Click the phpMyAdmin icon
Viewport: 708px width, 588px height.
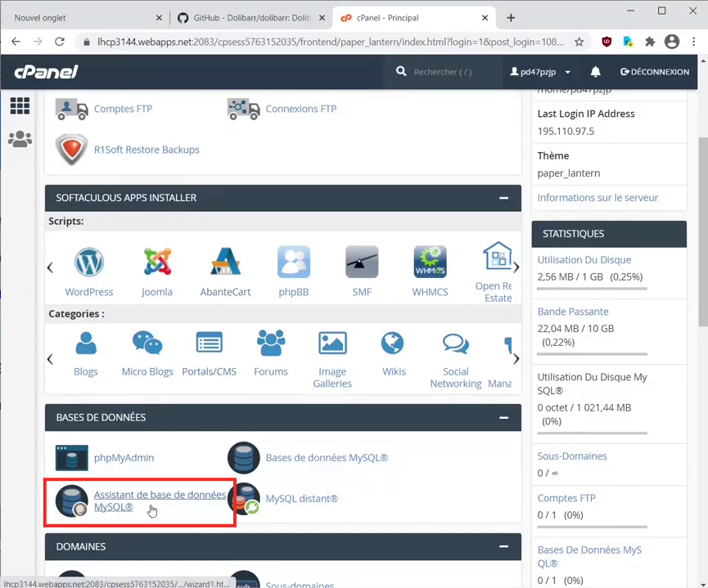pos(71,458)
